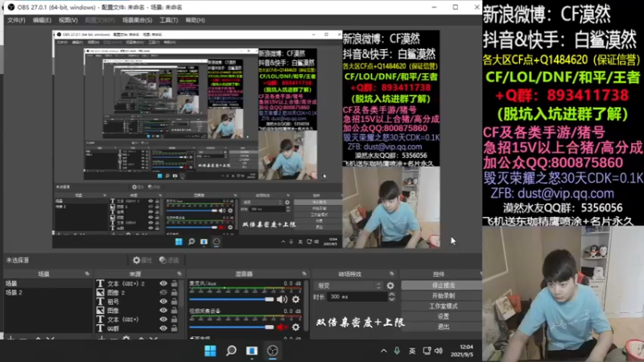Viewport: 644px width, 362px height.
Task: Click the 退出 exit button
Action: pyautogui.click(x=442, y=327)
